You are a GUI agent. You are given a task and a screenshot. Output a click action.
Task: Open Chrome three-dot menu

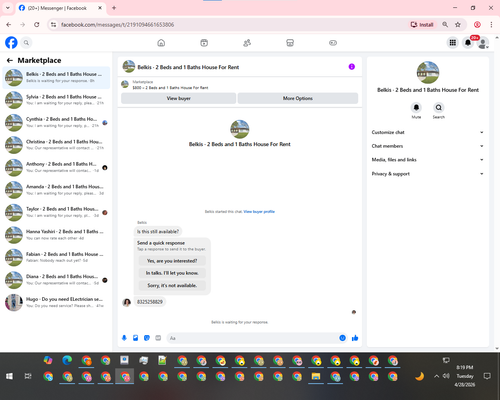[x=491, y=25]
